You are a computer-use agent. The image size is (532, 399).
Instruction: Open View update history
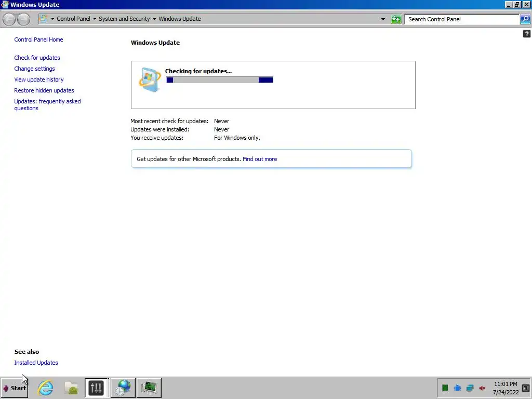click(38, 79)
